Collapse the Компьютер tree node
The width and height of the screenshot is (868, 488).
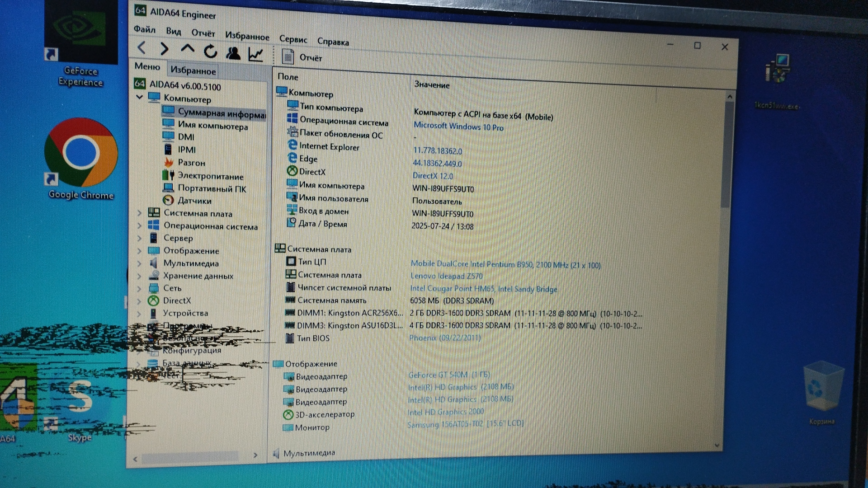tap(139, 97)
